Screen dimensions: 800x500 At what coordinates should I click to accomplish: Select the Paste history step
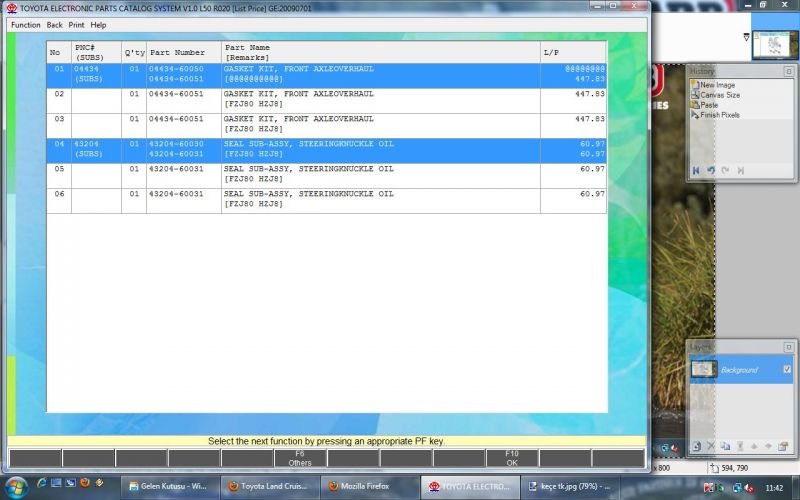(x=709, y=105)
